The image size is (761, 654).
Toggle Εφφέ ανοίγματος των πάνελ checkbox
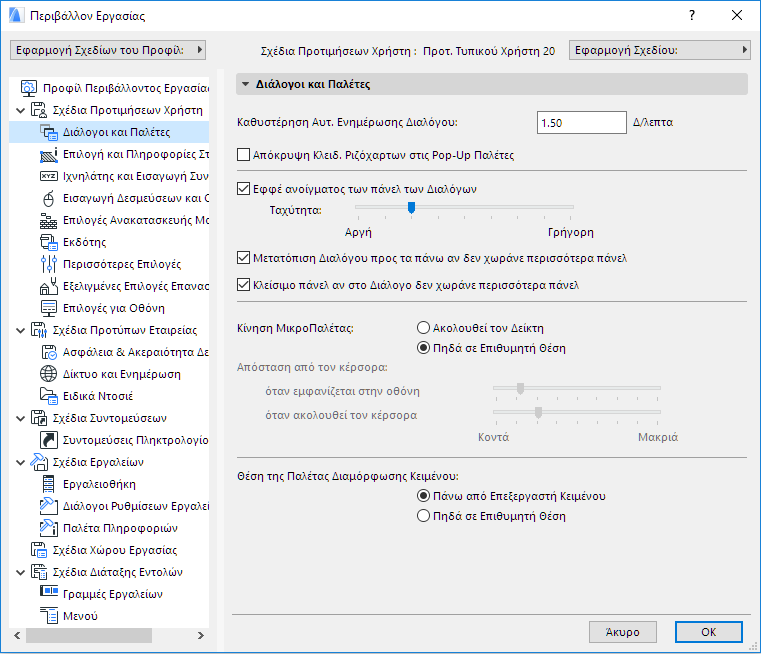pyautogui.click(x=243, y=189)
